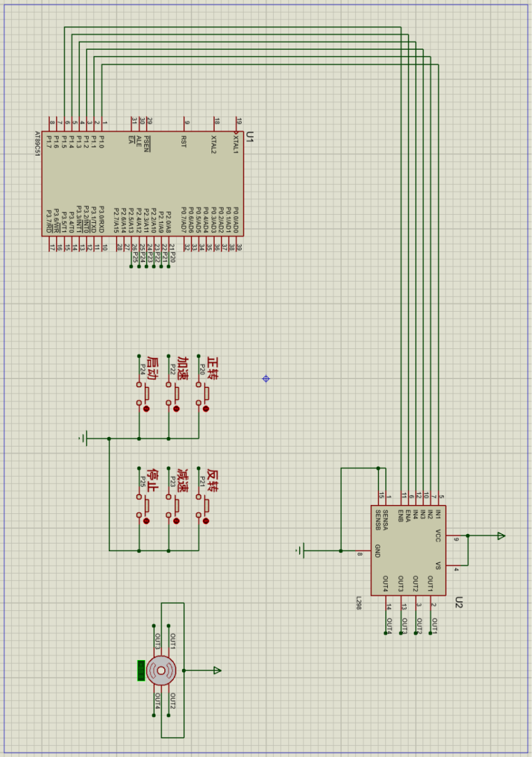Click the RST pin 9 of AT89C51

click(x=186, y=124)
